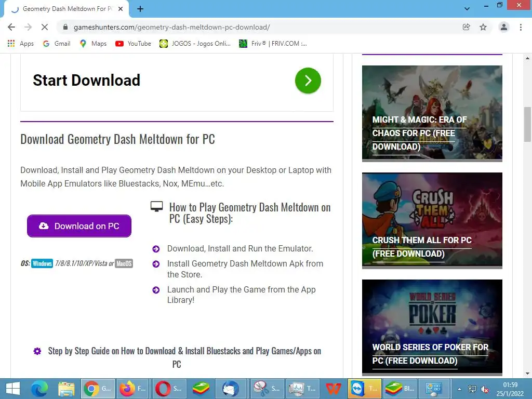This screenshot has width=532, height=399.
Task: Switch to TeamViewer taskbar button
Action: (x=364, y=389)
